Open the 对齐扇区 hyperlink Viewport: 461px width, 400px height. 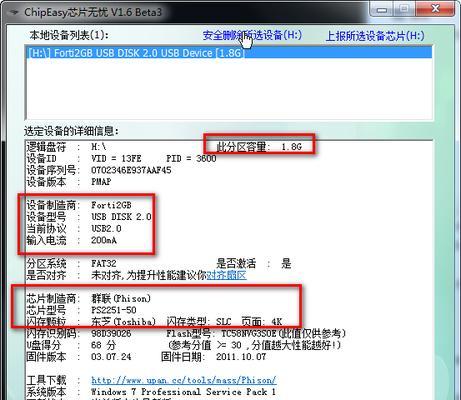[227, 275]
